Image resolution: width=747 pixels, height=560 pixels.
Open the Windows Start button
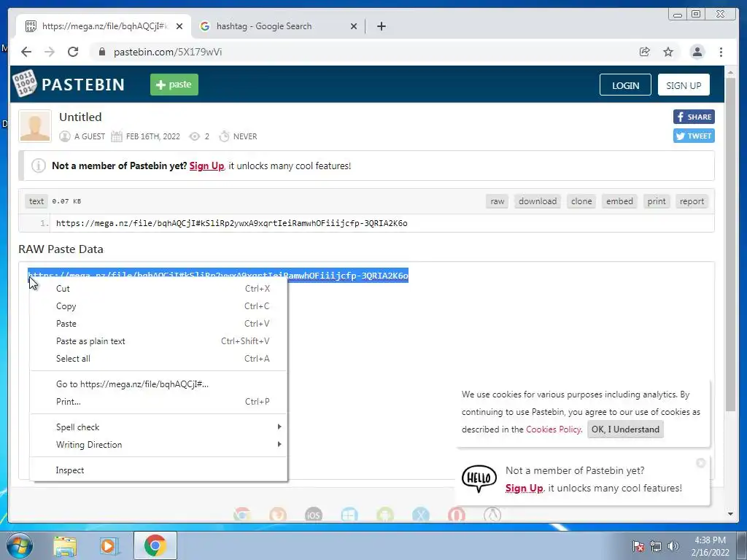(19, 545)
